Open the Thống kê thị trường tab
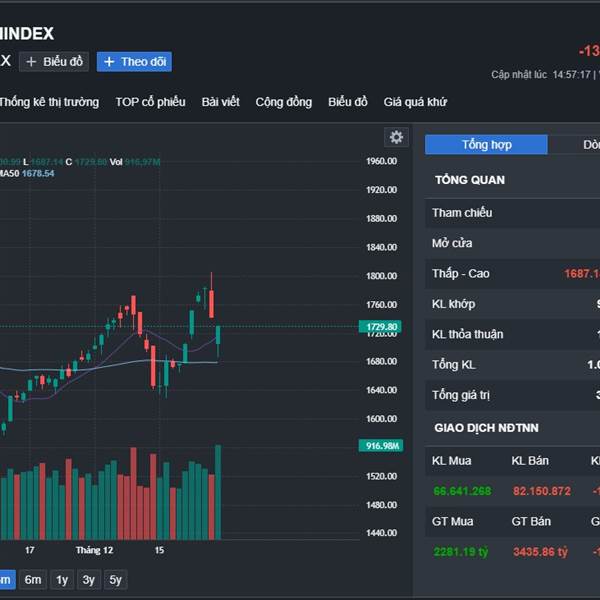The width and height of the screenshot is (600, 600). coord(49,102)
